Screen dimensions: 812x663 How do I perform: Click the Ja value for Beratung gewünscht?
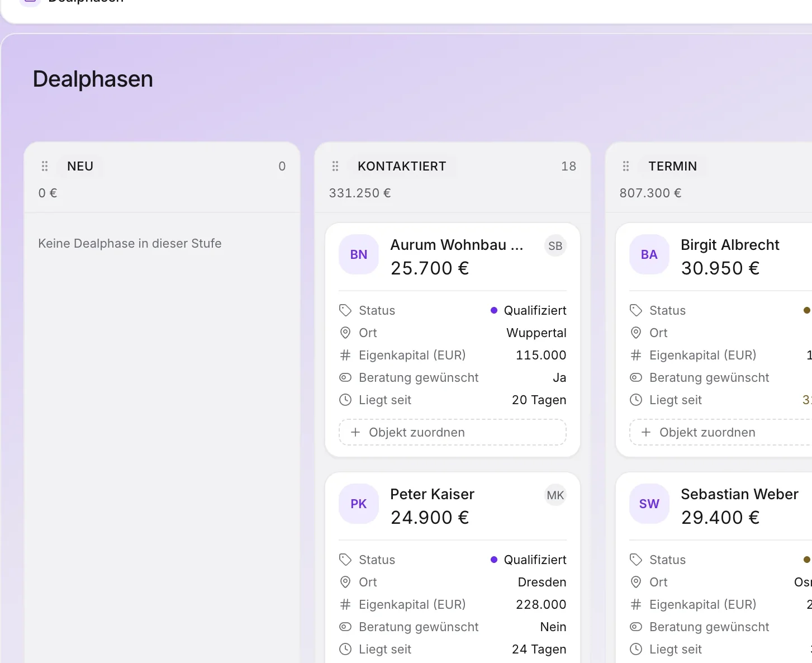559,377
